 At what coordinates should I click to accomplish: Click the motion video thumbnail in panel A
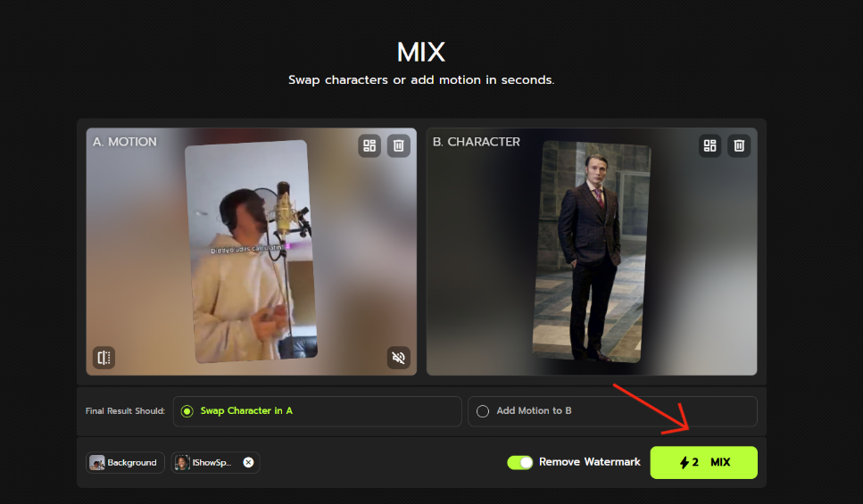(x=251, y=252)
